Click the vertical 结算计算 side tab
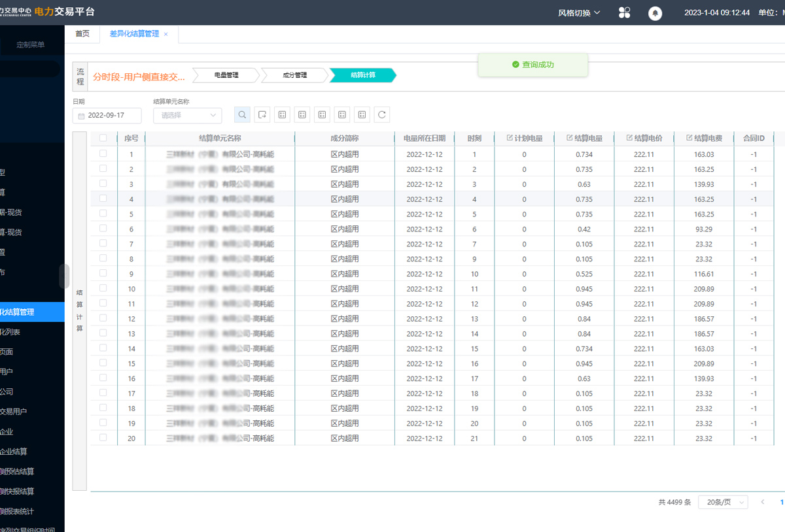The width and height of the screenshot is (785, 532). tap(80, 310)
